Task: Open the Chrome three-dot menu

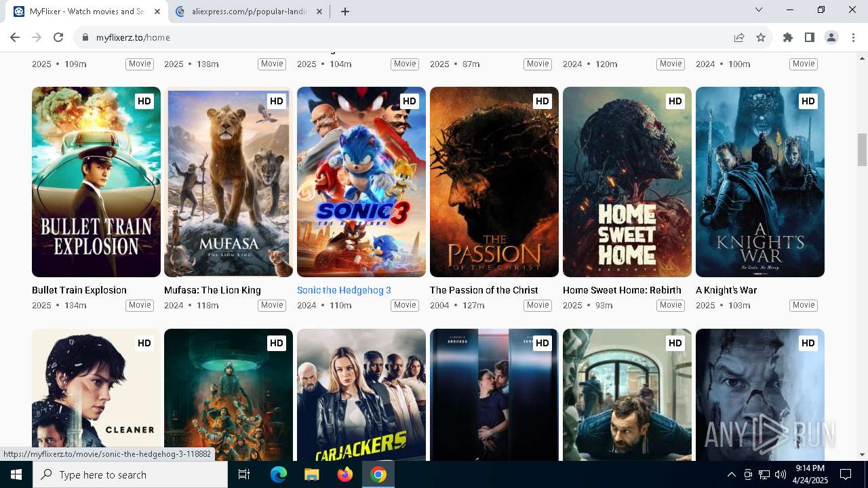Action: [852, 37]
